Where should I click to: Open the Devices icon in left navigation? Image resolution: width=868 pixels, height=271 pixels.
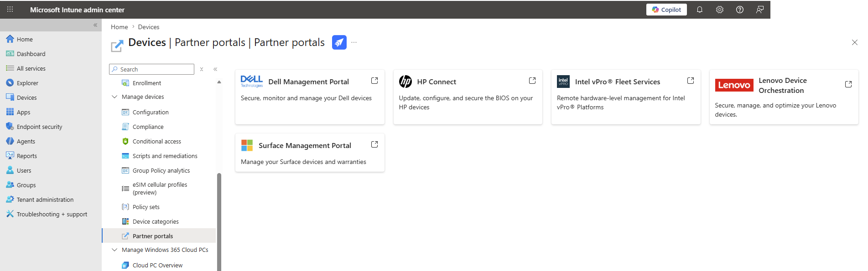(x=10, y=97)
